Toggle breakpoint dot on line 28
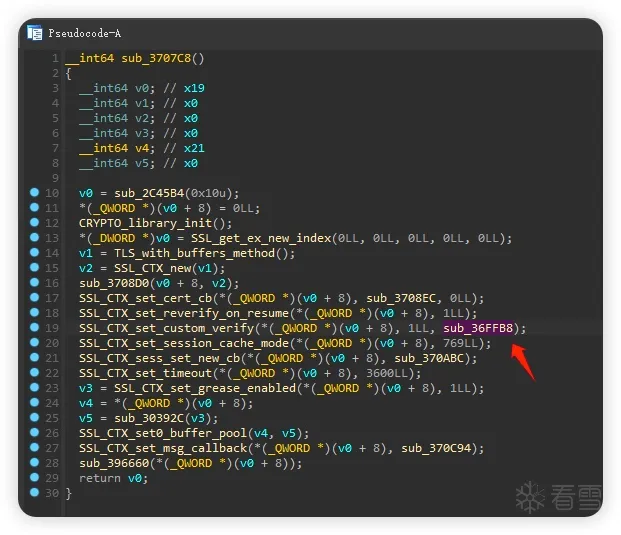This screenshot has height=535, width=621. [x=34, y=463]
